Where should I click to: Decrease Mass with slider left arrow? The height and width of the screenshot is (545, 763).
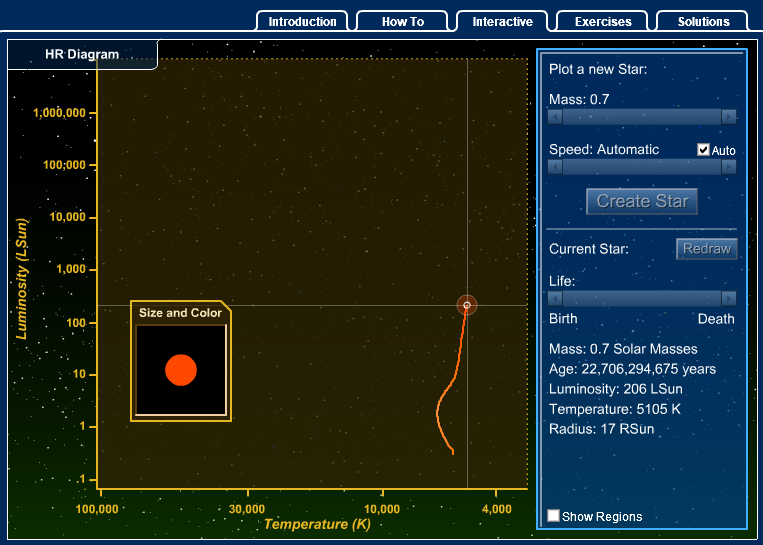(555, 117)
